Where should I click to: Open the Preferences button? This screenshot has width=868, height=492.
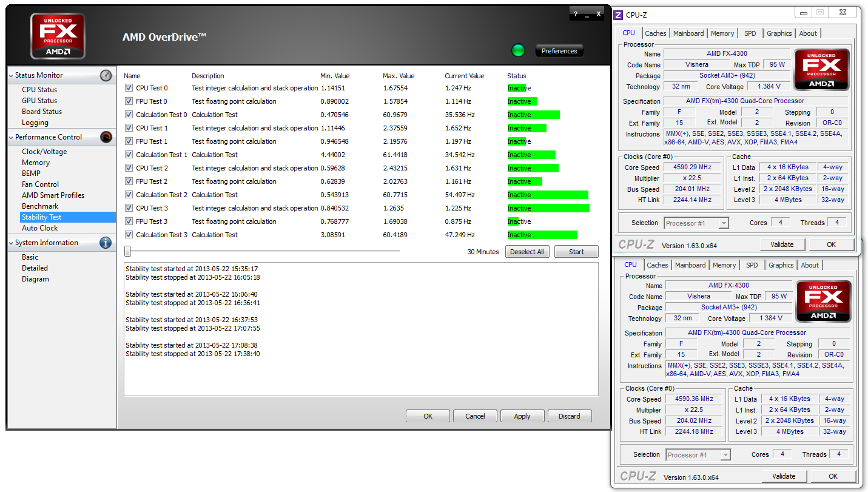pyautogui.click(x=559, y=51)
